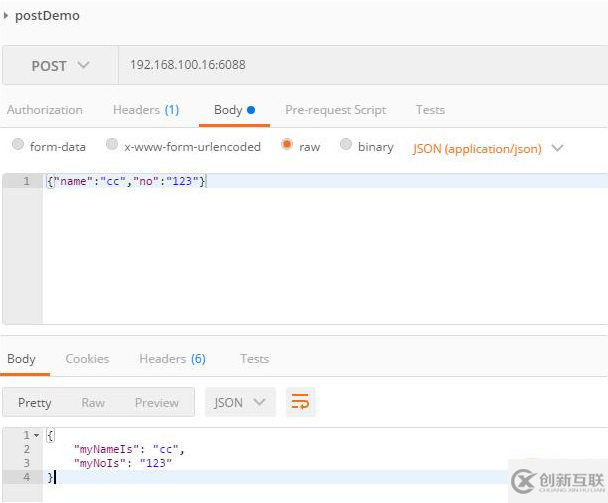Open the response JSON format dropdown
The height and width of the screenshot is (503, 608).
240,402
